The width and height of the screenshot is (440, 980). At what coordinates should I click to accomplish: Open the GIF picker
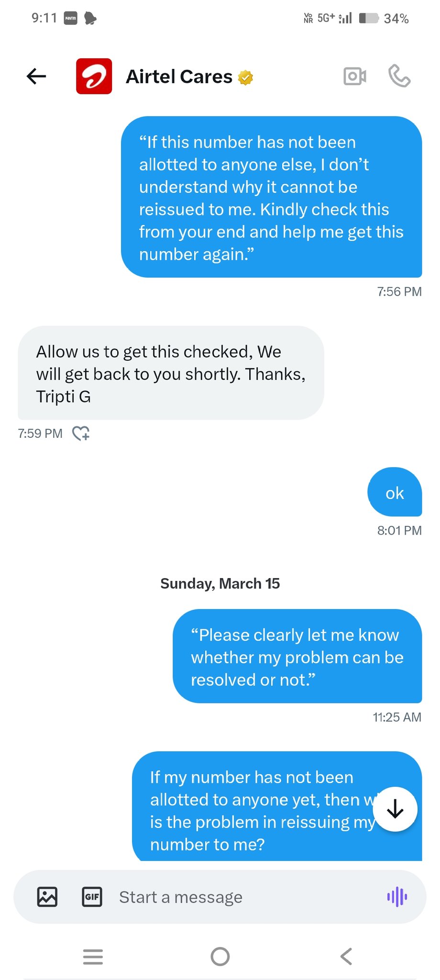click(x=92, y=897)
